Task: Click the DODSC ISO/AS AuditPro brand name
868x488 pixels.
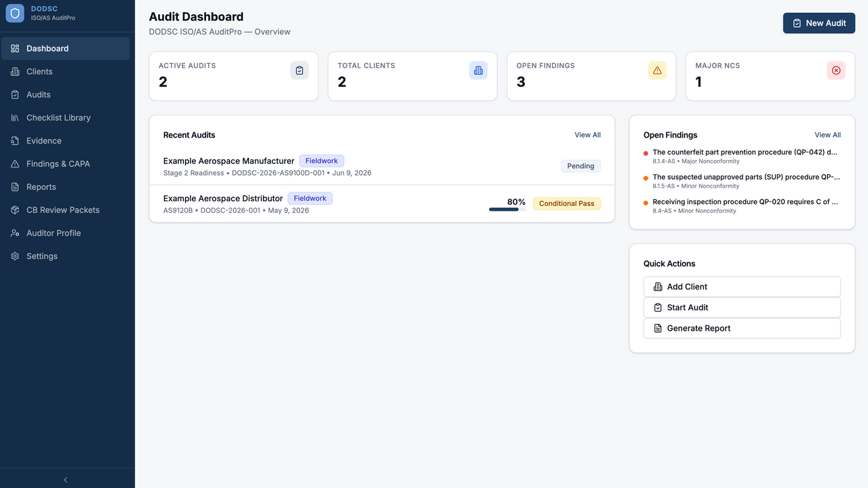Action: click(53, 13)
